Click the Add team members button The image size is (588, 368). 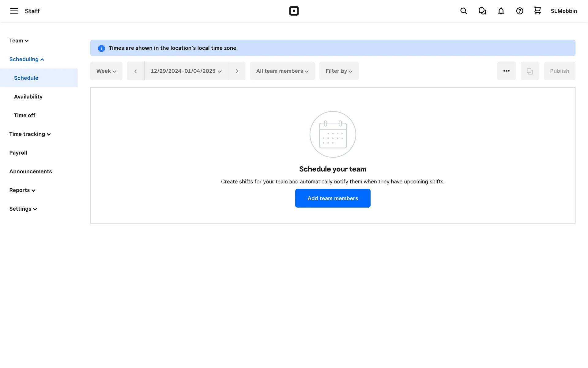333,198
